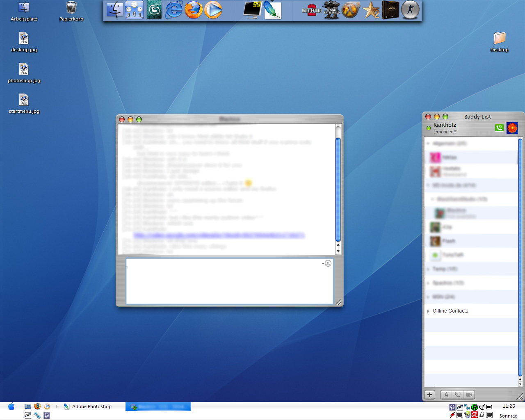The image size is (525, 420).
Task: Click the red Avira umbrella tray icon
Action: [x=475, y=415]
